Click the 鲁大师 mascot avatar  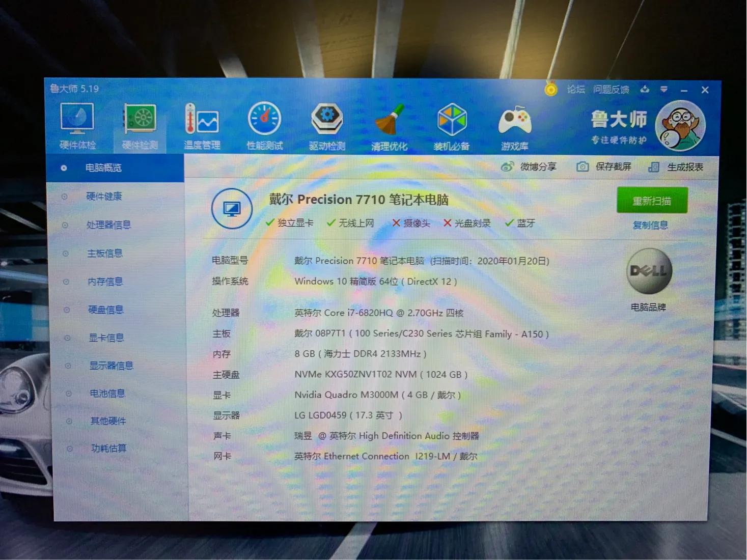click(x=680, y=126)
